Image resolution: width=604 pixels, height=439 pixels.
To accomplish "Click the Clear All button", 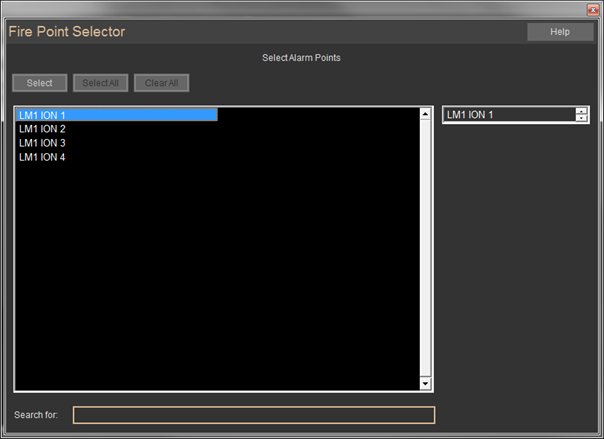I will pos(161,83).
